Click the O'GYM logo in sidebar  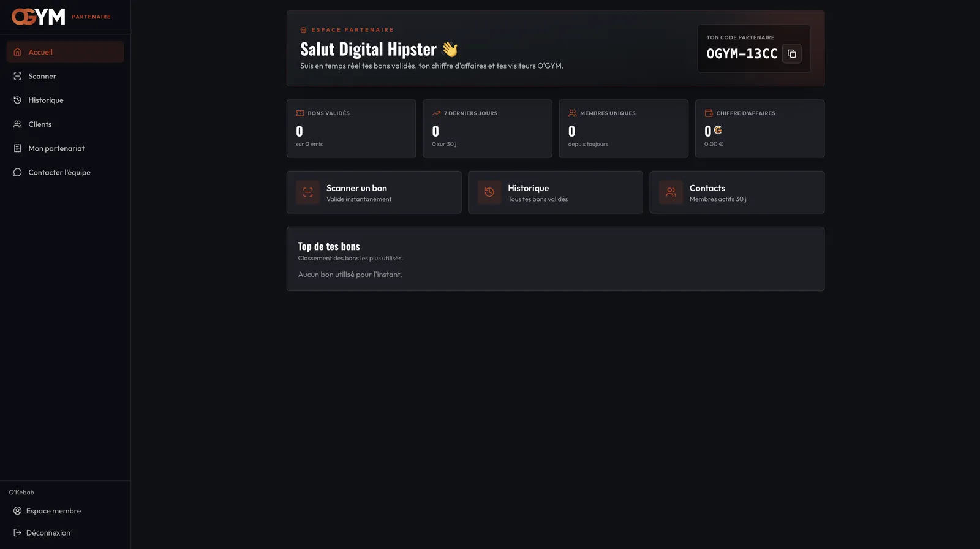coord(38,17)
